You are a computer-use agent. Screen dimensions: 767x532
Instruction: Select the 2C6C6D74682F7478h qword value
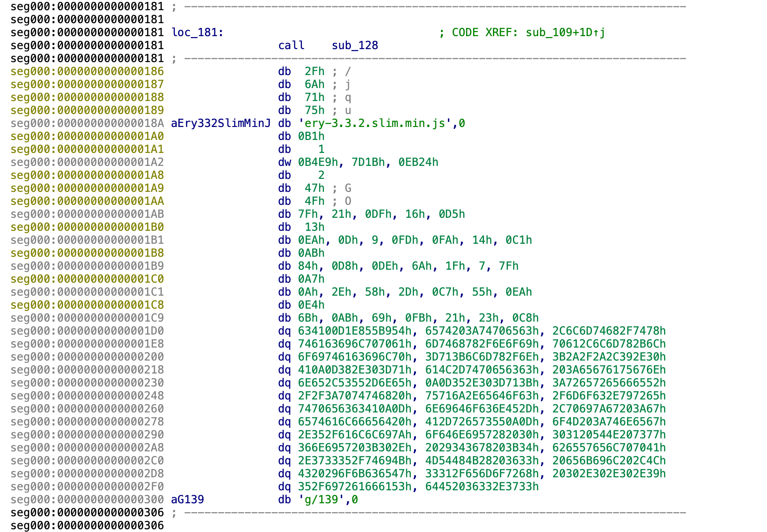click(609, 331)
